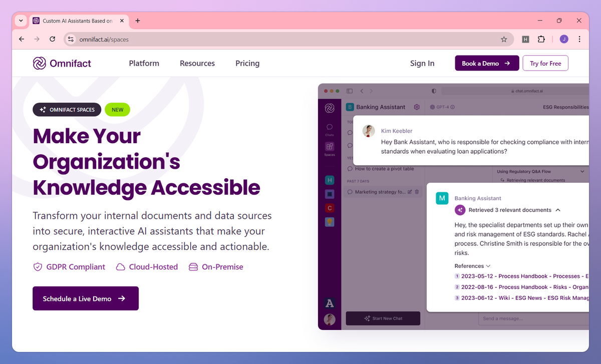Open Banking Assistant settings gear
Viewport: 601px width, 364px height.
pos(417,107)
